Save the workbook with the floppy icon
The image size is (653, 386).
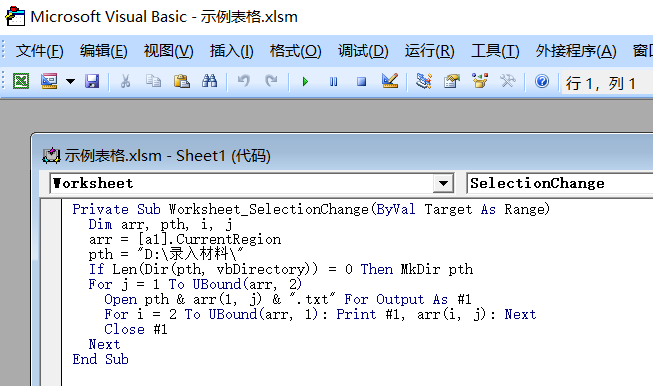coord(92,81)
